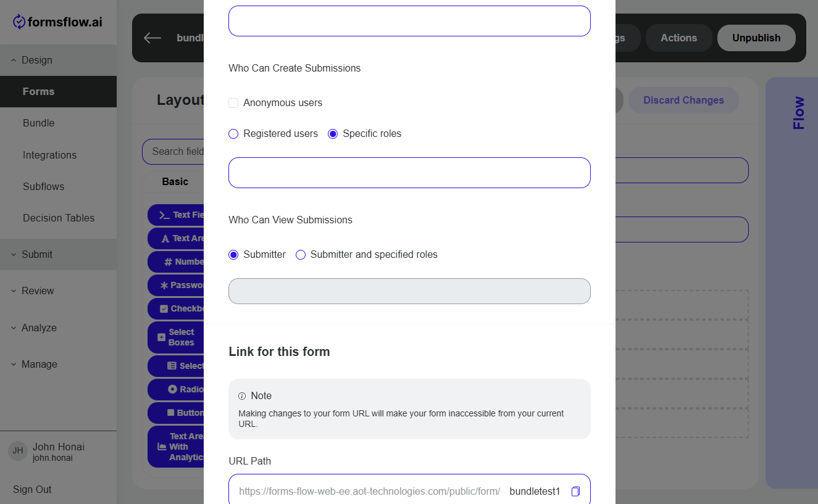
Task: Select the Password component icon
Action: click(164, 285)
